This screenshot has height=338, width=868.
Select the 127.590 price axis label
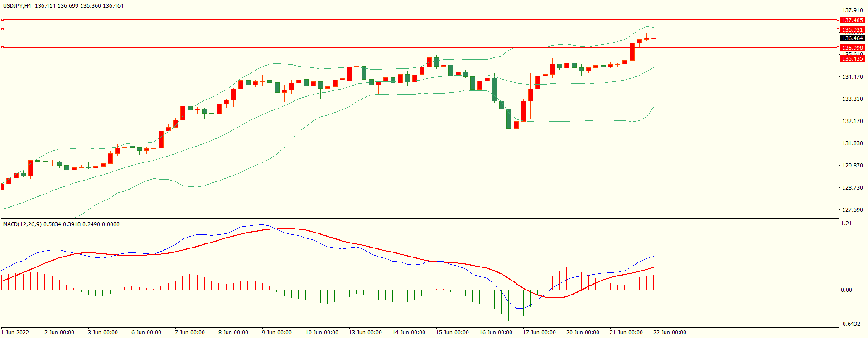point(852,210)
